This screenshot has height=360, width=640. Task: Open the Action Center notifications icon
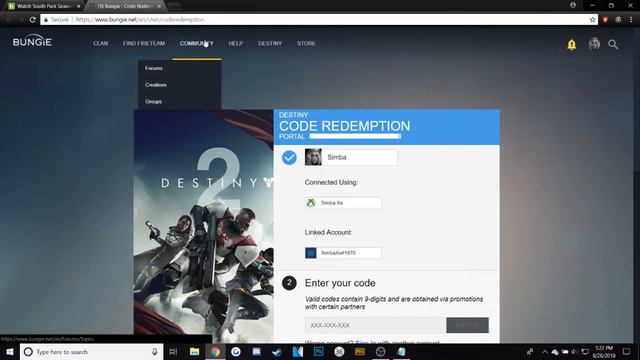[x=627, y=351]
